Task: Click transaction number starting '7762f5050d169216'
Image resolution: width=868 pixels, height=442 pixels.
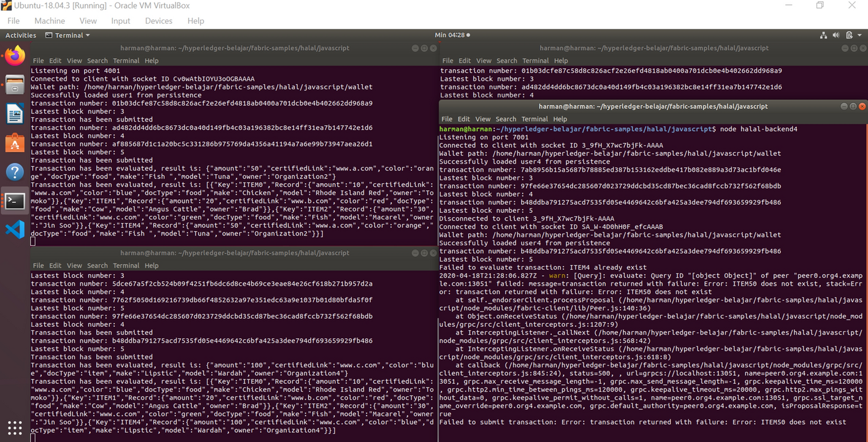Action: (201, 300)
